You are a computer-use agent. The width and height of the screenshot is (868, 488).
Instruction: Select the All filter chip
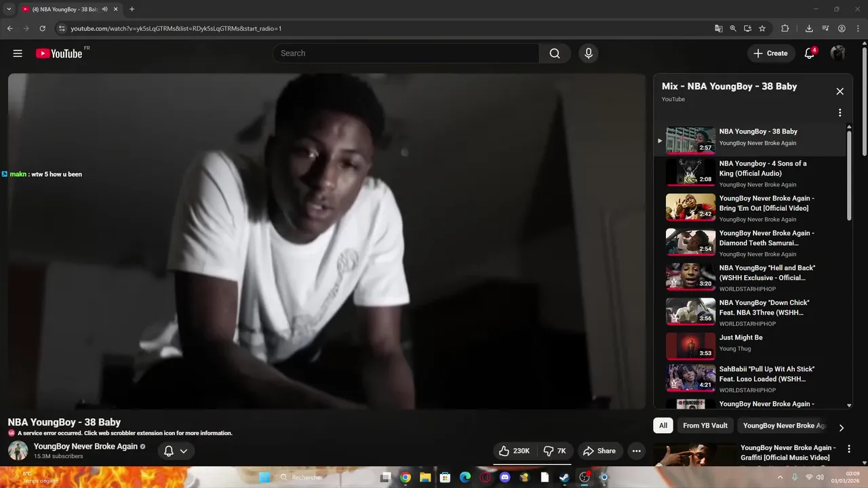[663, 426]
